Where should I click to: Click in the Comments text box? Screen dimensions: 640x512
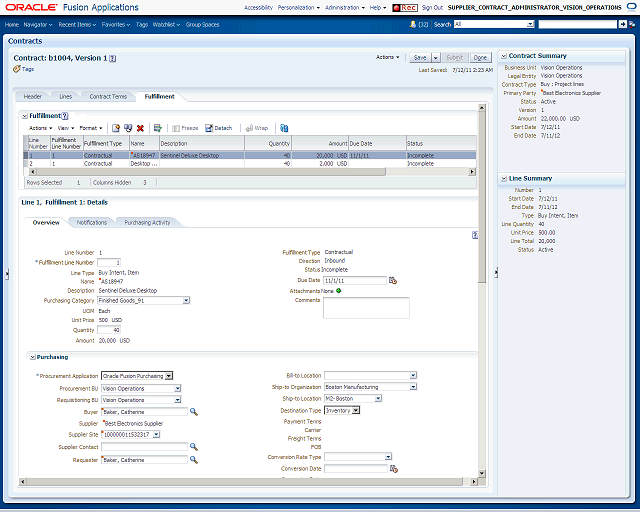tap(366, 308)
